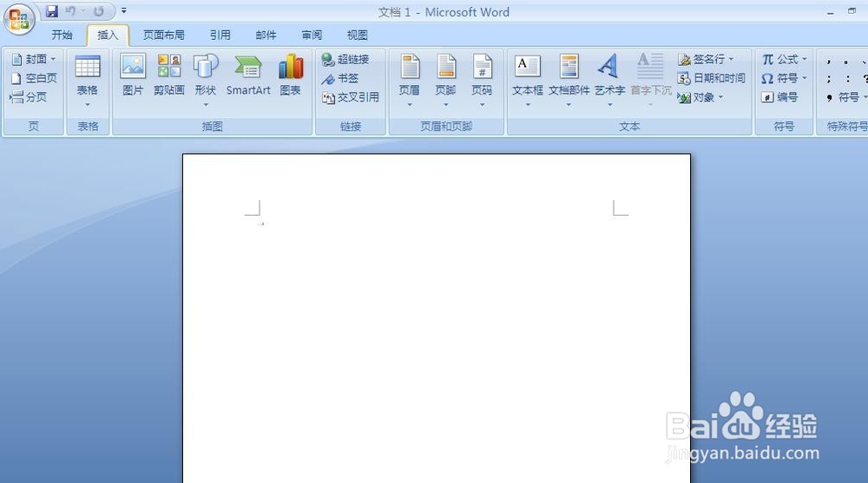This screenshot has height=483, width=868.
Task: Open 文档部件 quick parts menu
Action: (x=569, y=81)
